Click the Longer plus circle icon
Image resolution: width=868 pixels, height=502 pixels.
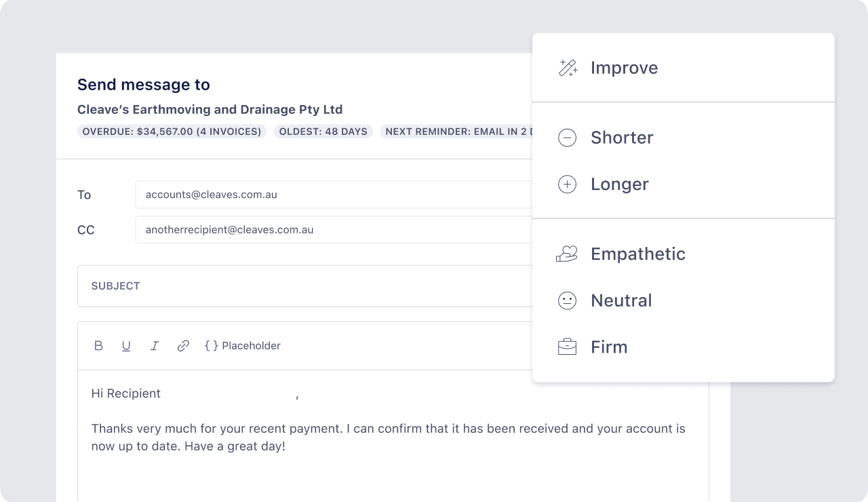click(567, 185)
